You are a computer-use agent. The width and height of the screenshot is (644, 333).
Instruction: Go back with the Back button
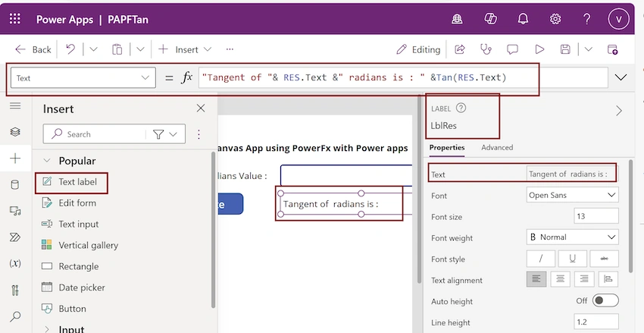pos(33,50)
